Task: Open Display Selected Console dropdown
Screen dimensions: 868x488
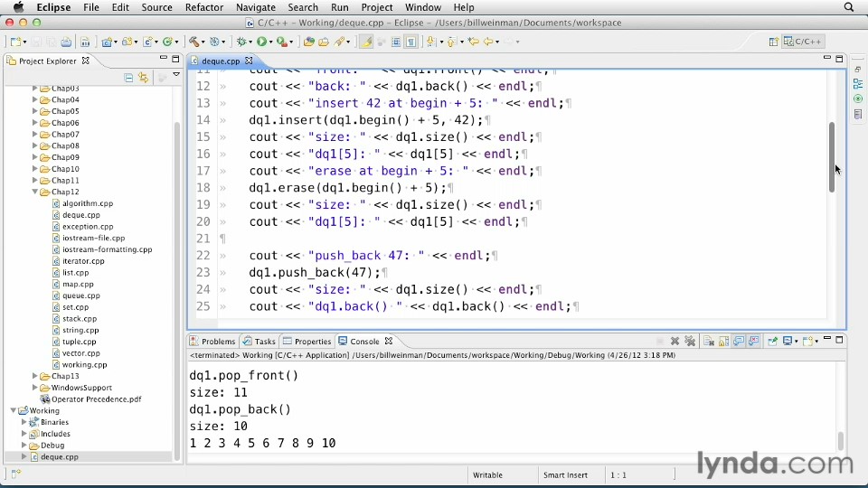Action: pos(796,342)
